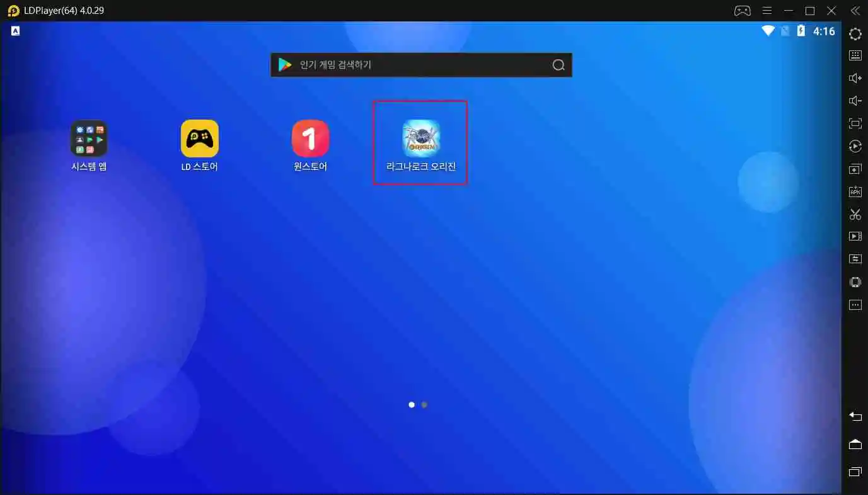Shake or rotate device icon in sidebar
This screenshot has height=495, width=868.
[x=855, y=282]
